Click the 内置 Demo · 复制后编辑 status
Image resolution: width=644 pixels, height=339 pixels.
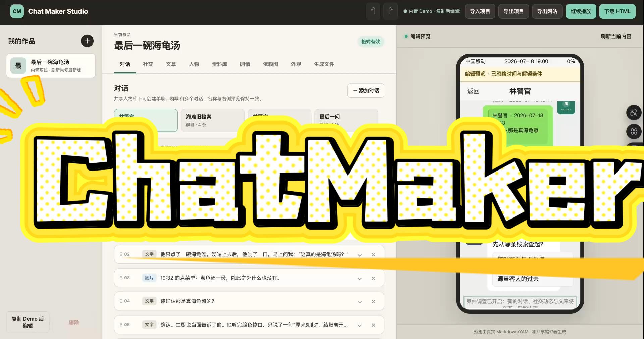click(432, 11)
